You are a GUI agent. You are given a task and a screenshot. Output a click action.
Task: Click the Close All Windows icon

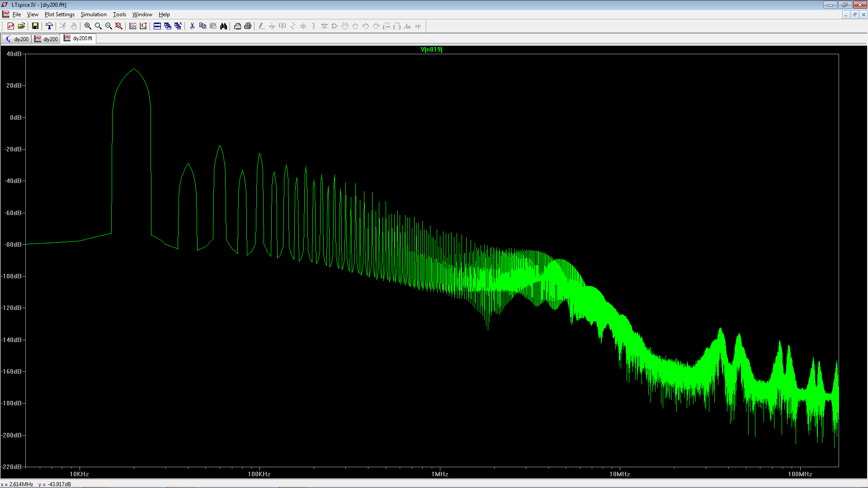click(x=178, y=26)
